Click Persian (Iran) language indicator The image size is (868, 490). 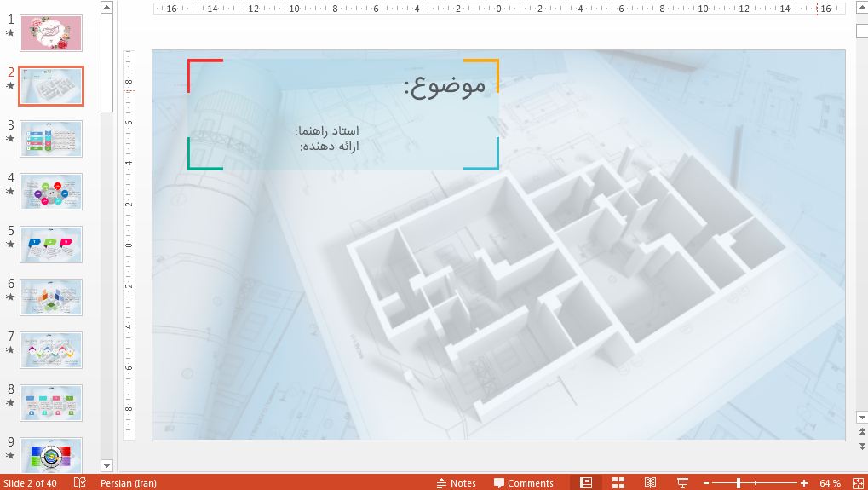(x=128, y=483)
